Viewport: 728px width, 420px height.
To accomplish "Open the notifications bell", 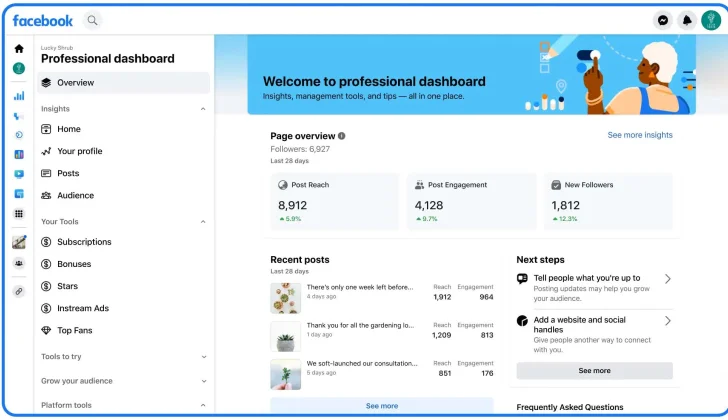I will coord(687,20).
